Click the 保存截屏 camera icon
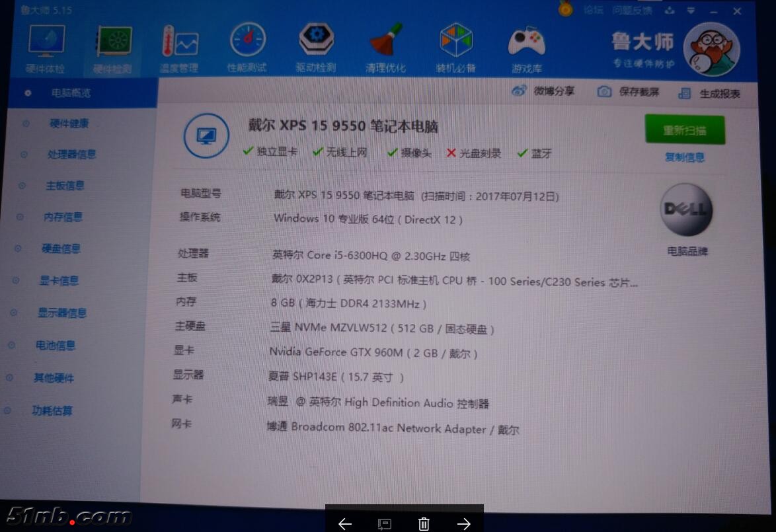Image resolution: width=776 pixels, height=532 pixels. point(603,92)
